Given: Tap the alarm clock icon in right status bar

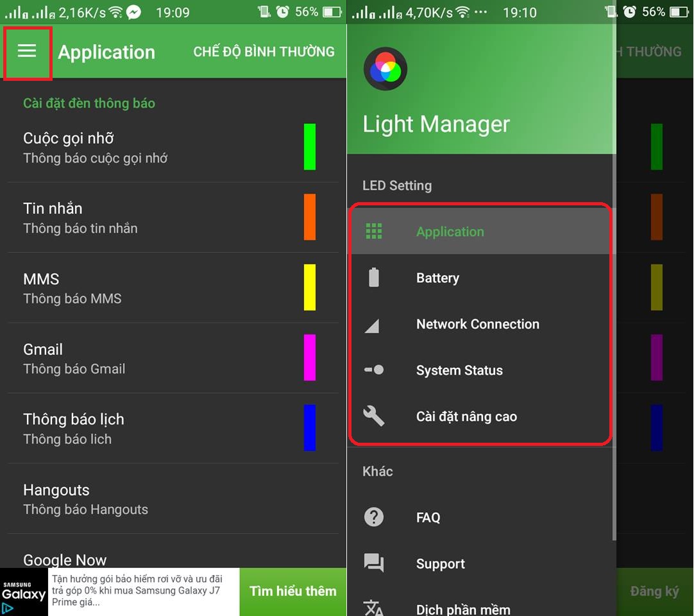Looking at the screenshot, I should (629, 12).
